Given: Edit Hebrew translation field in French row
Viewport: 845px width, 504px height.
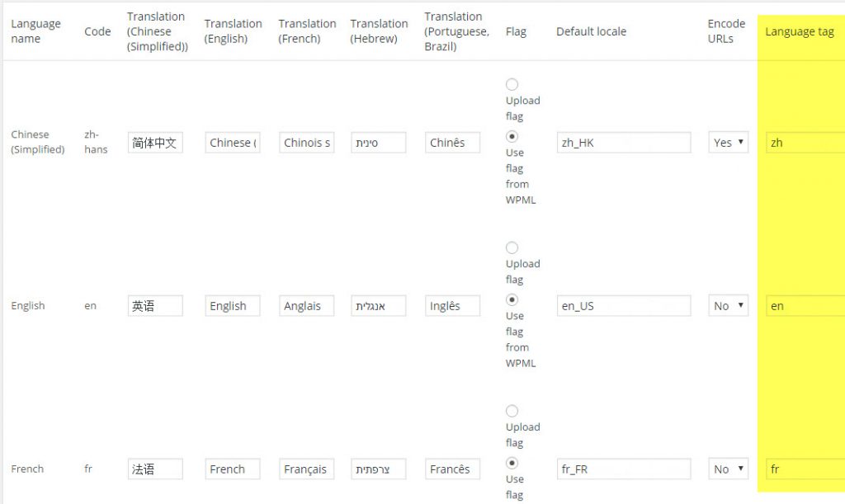Looking at the screenshot, I should (379, 469).
